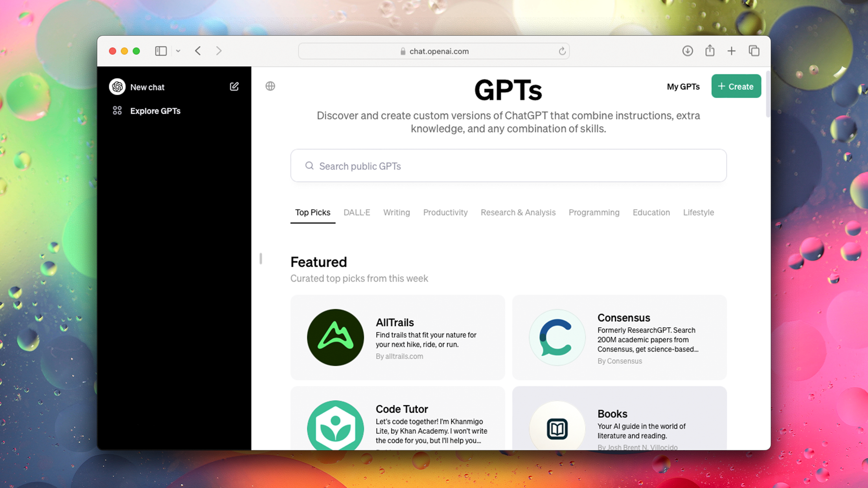Viewport: 868px width, 488px height.
Task: Expand the chevron beside the sidebar toggle
Action: 178,50
